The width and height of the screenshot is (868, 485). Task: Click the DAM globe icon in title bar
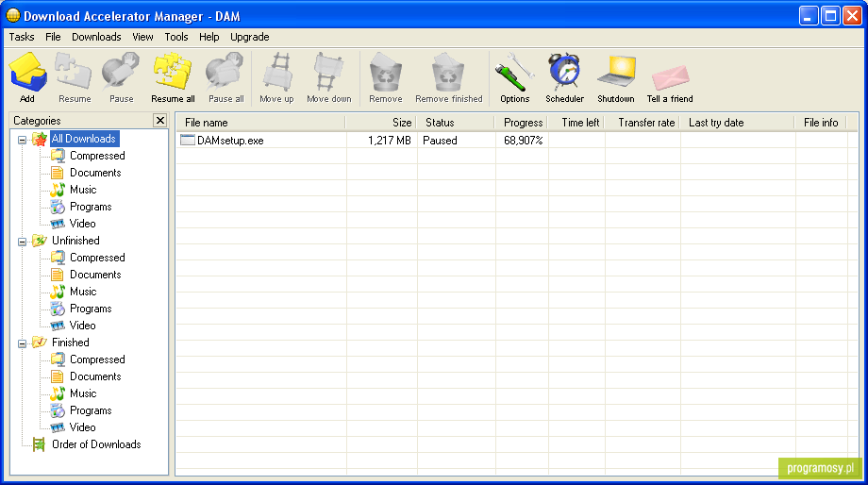click(x=12, y=15)
